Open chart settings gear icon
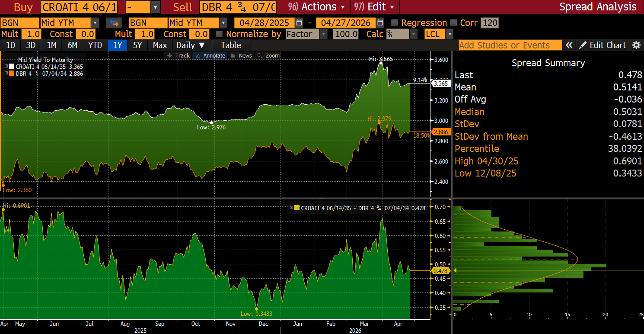The image size is (644, 334). [x=636, y=45]
